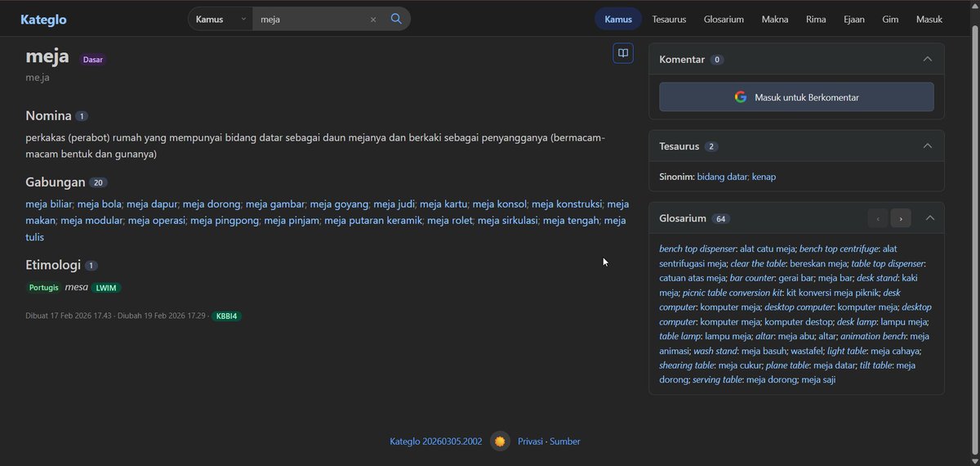Click the Portugis etymology tag
The width and height of the screenshot is (980, 466).
click(x=44, y=288)
